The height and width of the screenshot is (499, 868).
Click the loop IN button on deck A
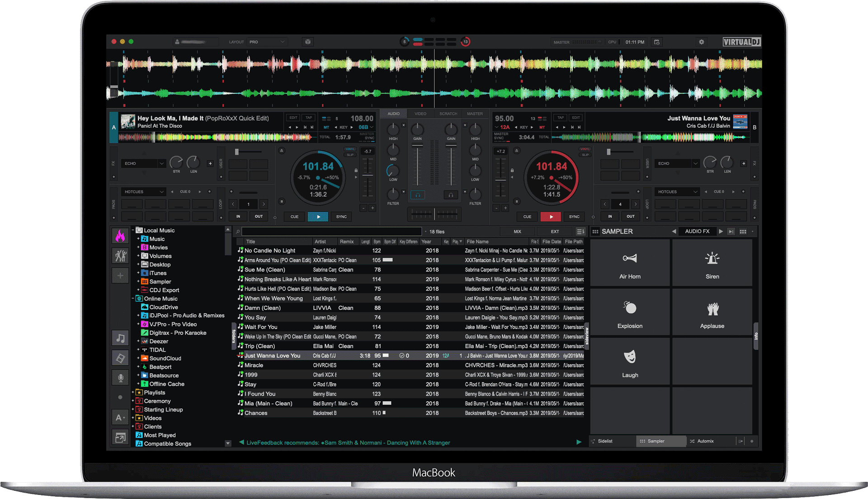click(x=238, y=217)
